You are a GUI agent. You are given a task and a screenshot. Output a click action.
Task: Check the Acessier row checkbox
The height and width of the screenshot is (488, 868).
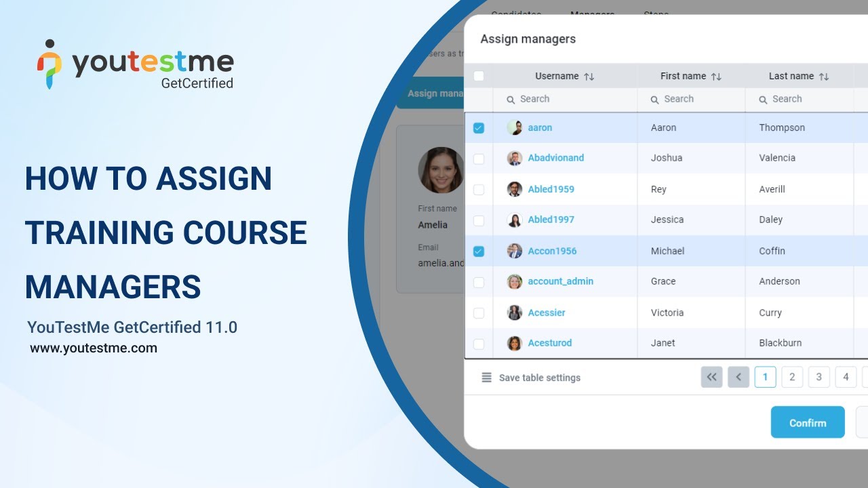[x=479, y=313]
